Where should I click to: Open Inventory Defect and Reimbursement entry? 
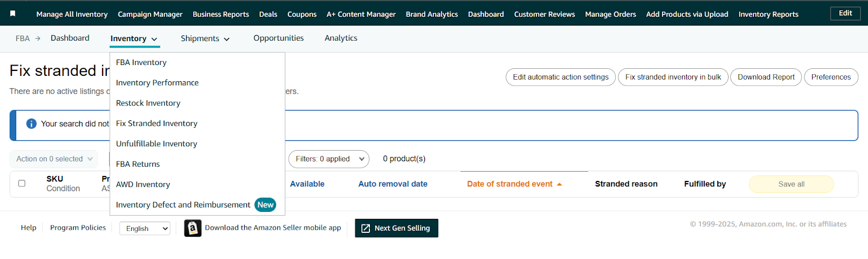(183, 205)
